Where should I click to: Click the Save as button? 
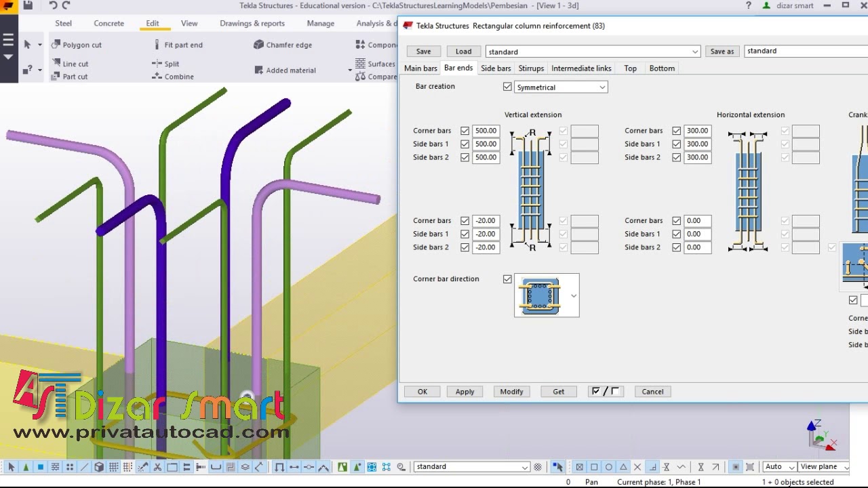pyautogui.click(x=722, y=52)
